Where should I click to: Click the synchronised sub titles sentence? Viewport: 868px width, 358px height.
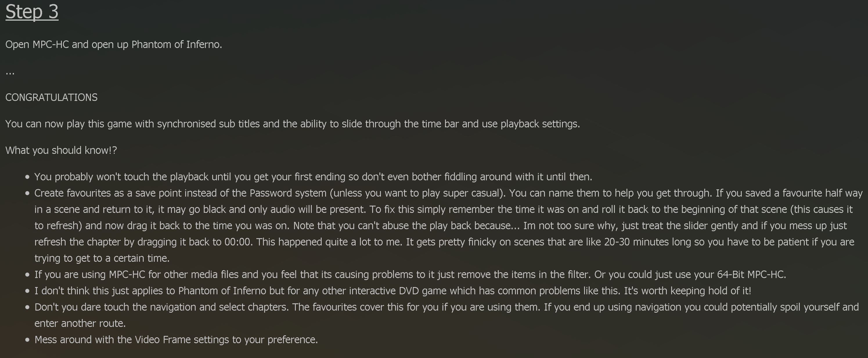(293, 124)
